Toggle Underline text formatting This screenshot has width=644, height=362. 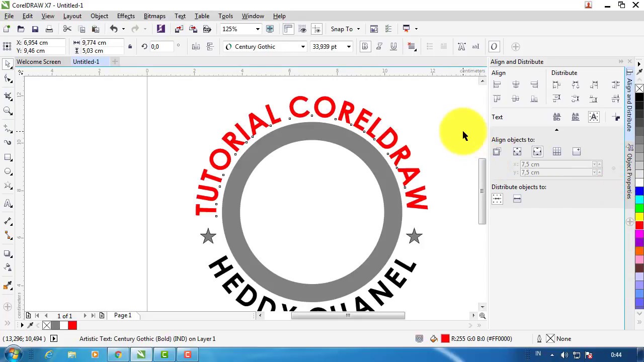(393, 47)
